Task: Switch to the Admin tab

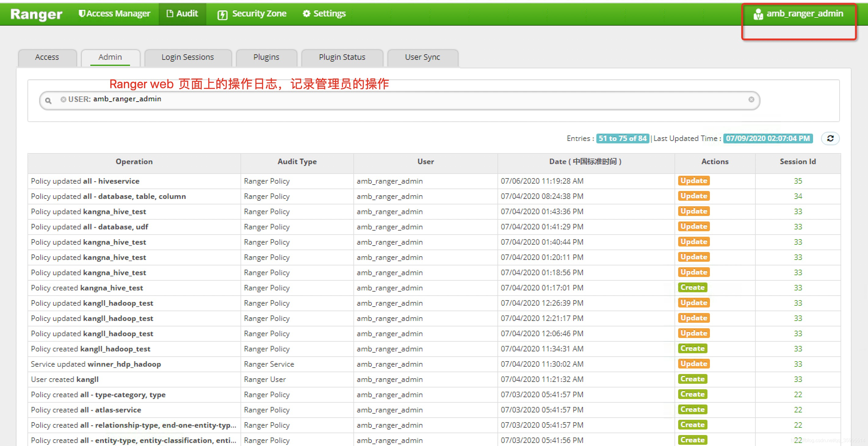Action: pos(110,57)
